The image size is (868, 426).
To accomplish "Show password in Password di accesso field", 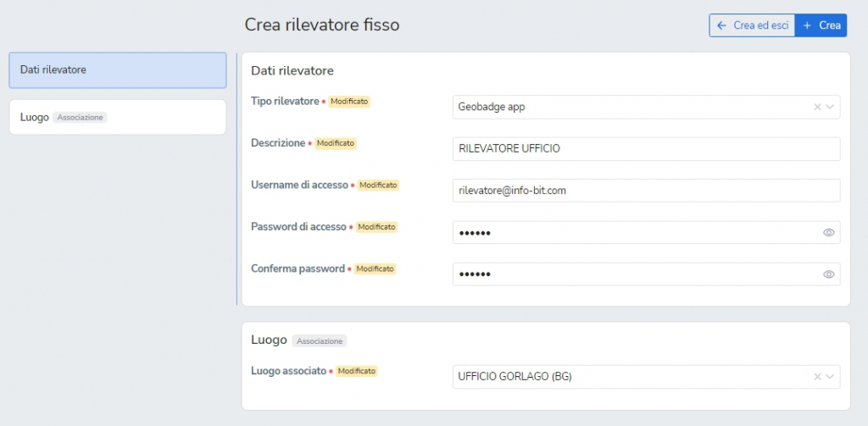I will [x=828, y=232].
